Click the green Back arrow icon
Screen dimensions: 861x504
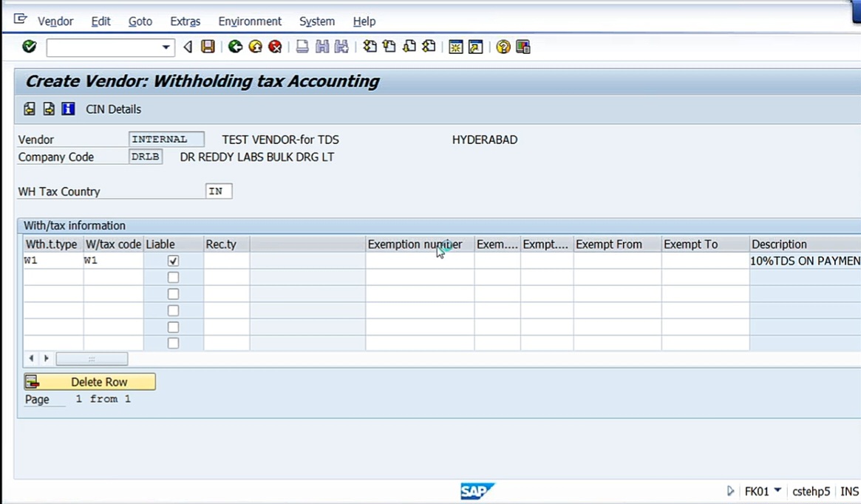(x=236, y=47)
